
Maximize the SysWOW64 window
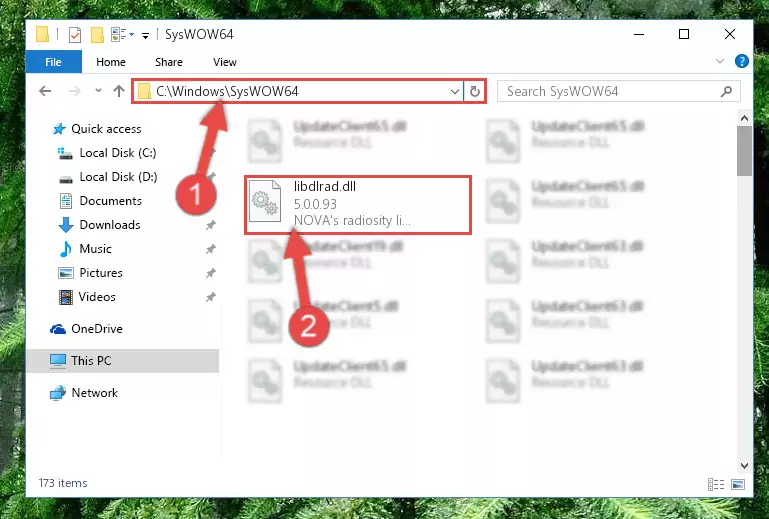tap(684, 34)
